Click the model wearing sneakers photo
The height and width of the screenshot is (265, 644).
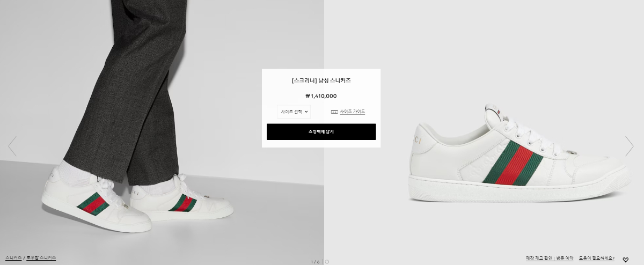pyautogui.click(x=162, y=129)
